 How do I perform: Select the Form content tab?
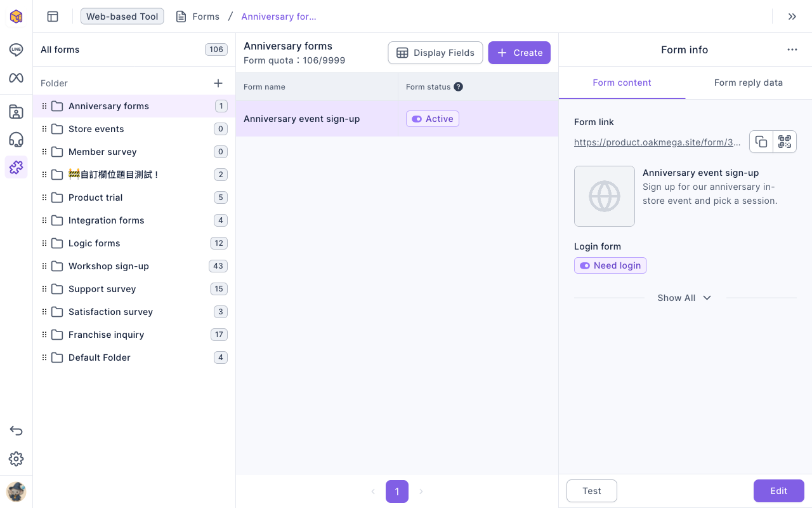point(622,83)
